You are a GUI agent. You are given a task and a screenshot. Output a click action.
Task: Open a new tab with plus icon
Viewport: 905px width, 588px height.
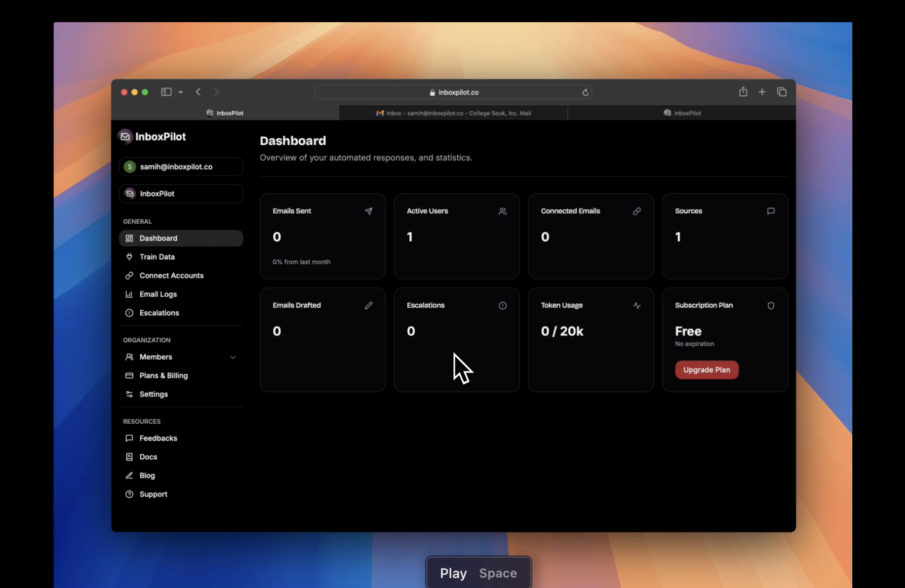(762, 92)
